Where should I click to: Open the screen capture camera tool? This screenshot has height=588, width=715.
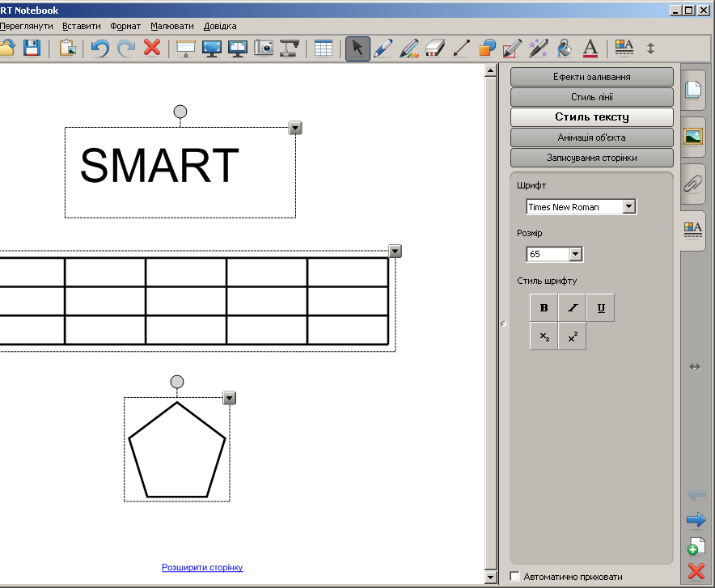coord(264,48)
